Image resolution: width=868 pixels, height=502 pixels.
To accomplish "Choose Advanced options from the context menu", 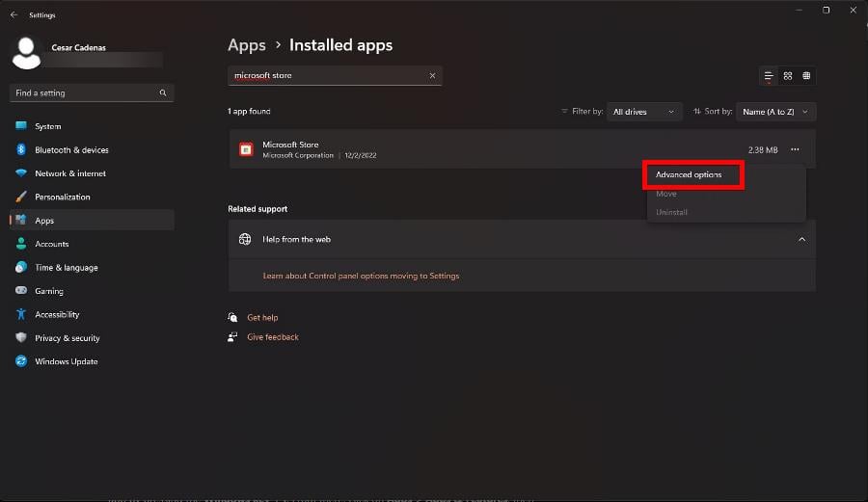I will click(x=689, y=174).
